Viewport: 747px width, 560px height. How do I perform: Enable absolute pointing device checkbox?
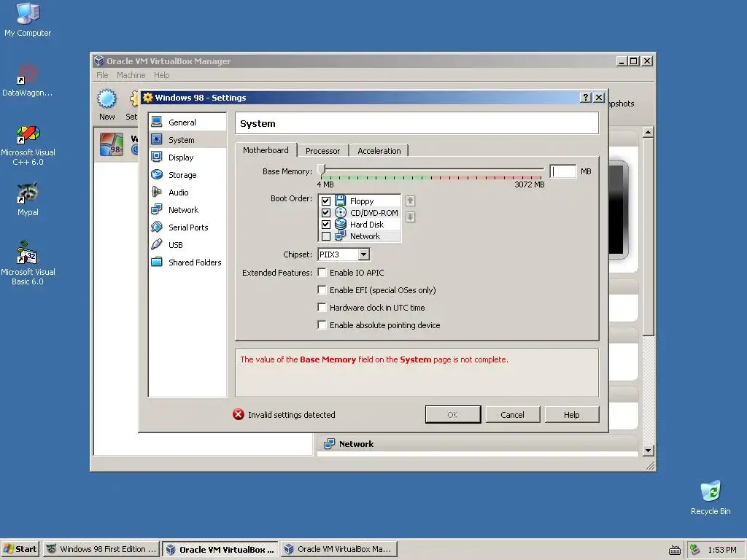click(322, 324)
